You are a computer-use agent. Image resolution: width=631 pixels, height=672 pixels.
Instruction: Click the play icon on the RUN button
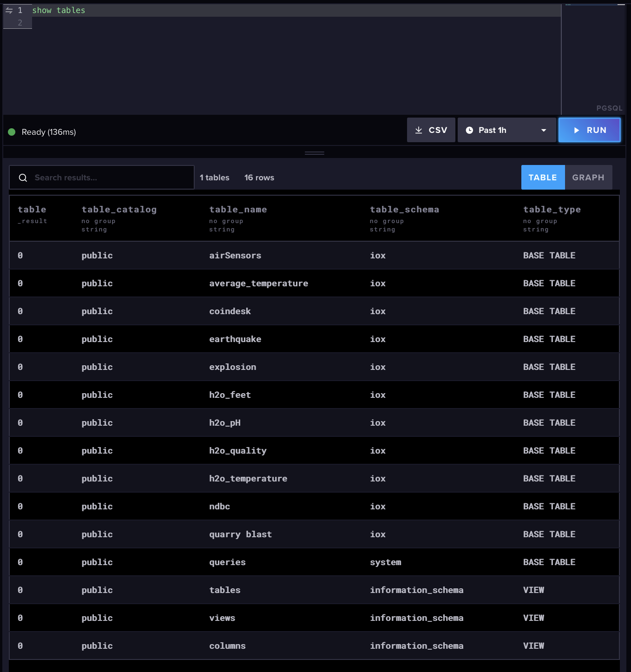(x=576, y=130)
